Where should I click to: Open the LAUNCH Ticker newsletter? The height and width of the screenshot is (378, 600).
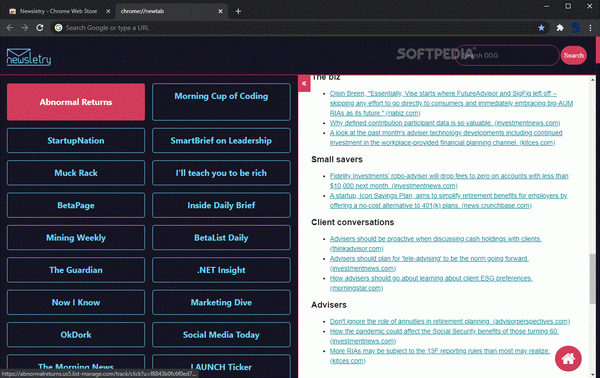click(x=221, y=366)
